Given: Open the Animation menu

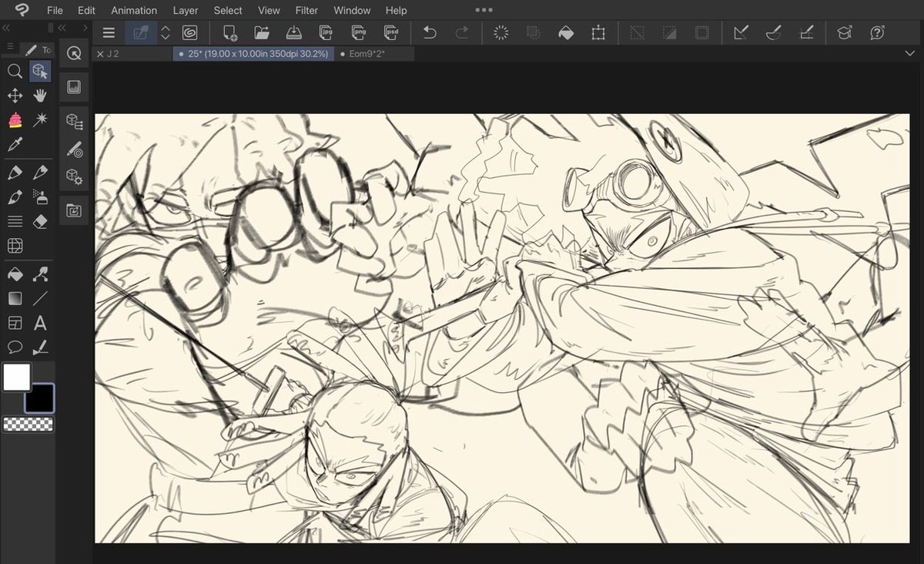Looking at the screenshot, I should (x=134, y=10).
